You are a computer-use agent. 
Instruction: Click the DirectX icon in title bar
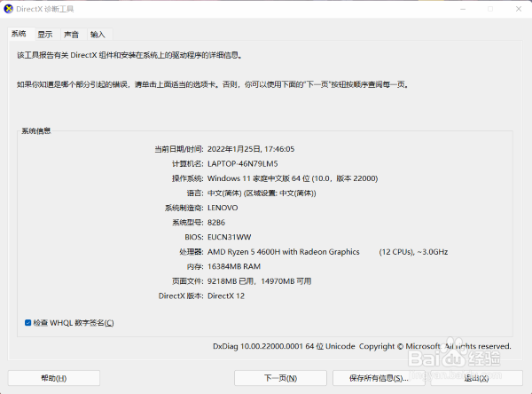point(9,9)
